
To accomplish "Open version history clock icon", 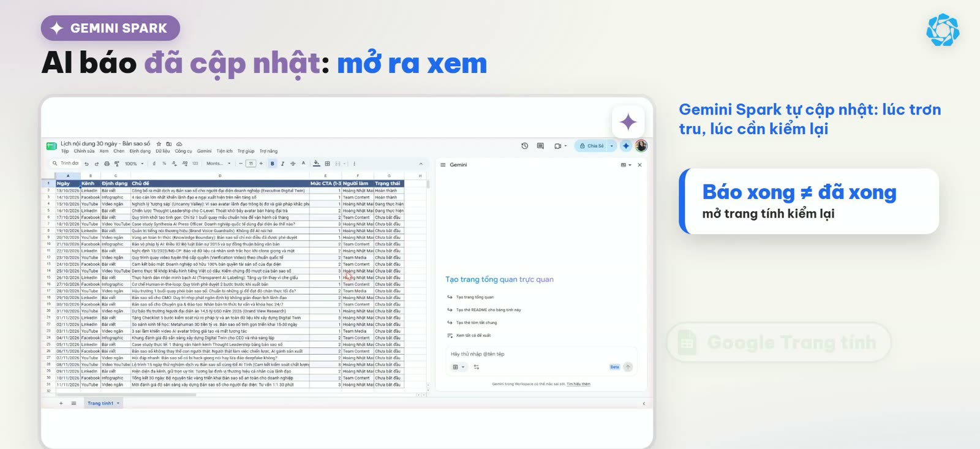I will coord(524,146).
